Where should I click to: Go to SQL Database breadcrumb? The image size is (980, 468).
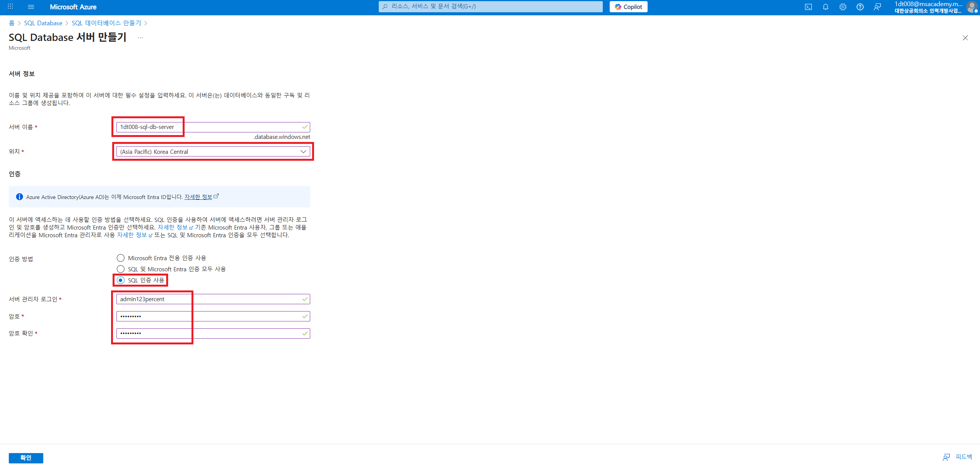tap(43, 23)
